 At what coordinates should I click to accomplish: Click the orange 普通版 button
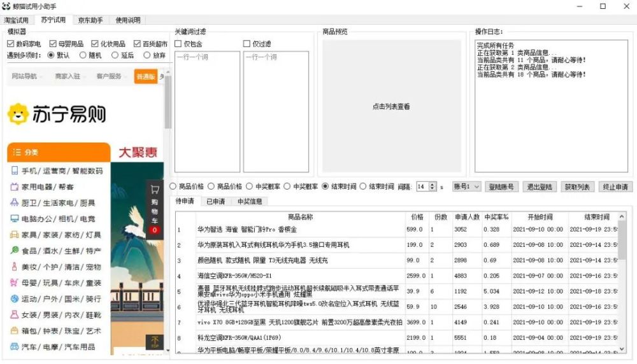(x=145, y=76)
